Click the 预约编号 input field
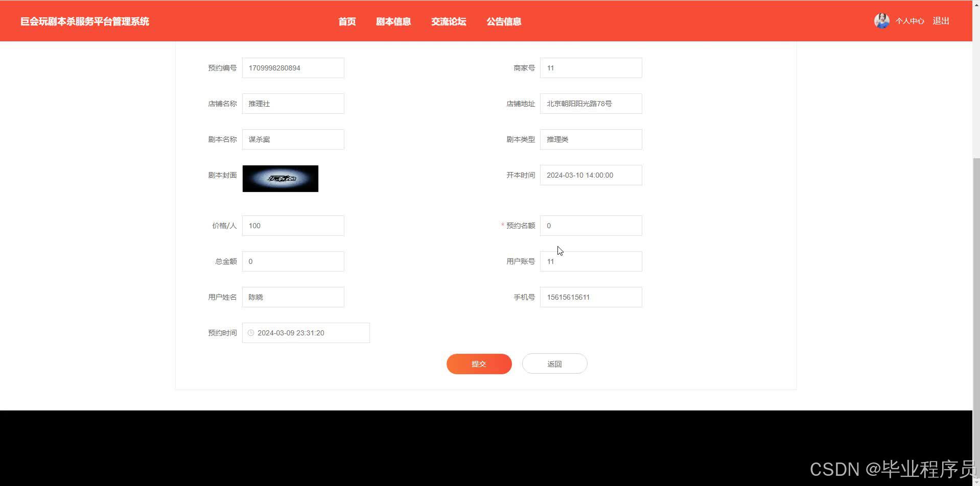980x486 pixels. [x=293, y=67]
